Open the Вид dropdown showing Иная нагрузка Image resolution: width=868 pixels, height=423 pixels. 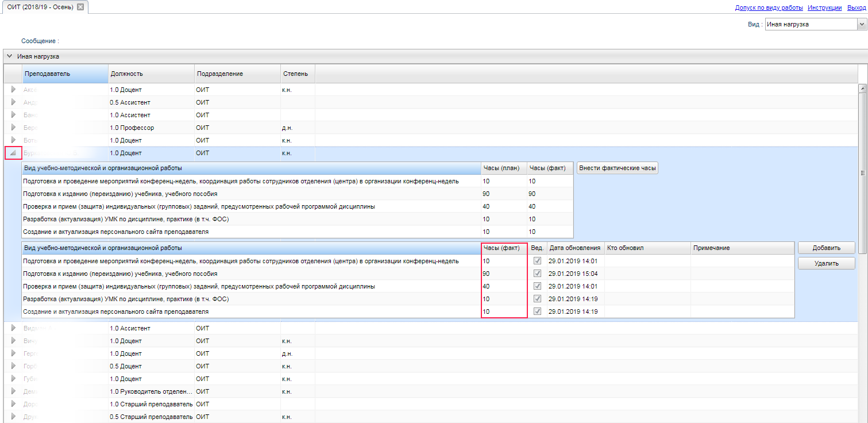861,24
